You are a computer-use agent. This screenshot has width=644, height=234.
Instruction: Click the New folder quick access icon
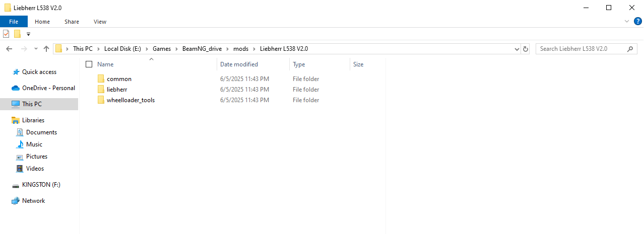coord(17,34)
